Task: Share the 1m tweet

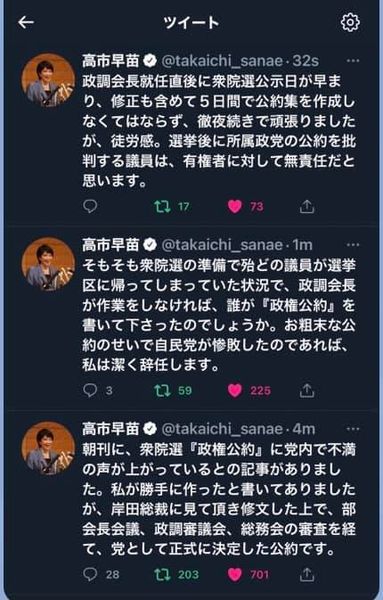Action: (307, 390)
